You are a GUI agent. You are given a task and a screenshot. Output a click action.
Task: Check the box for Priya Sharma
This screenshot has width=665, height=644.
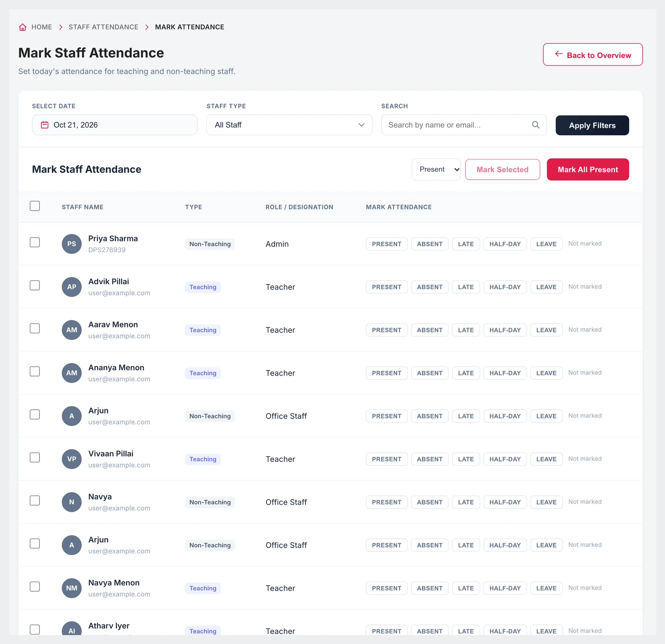(35, 242)
